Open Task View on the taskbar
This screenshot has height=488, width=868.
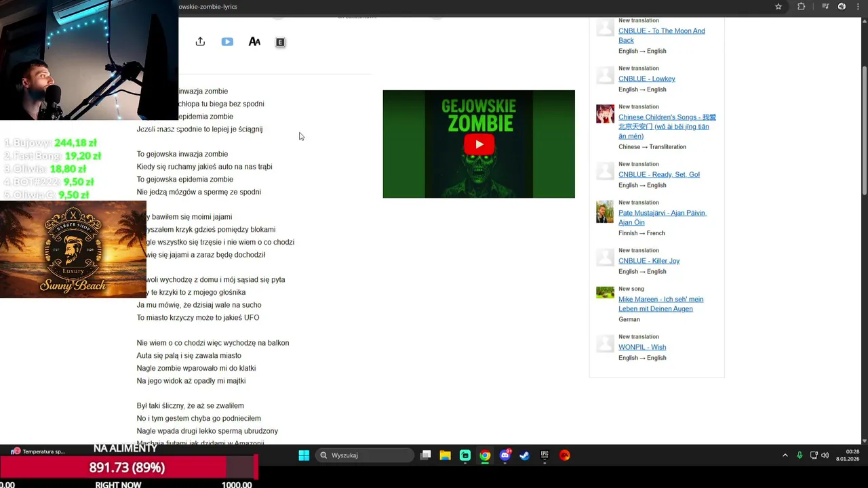click(425, 455)
